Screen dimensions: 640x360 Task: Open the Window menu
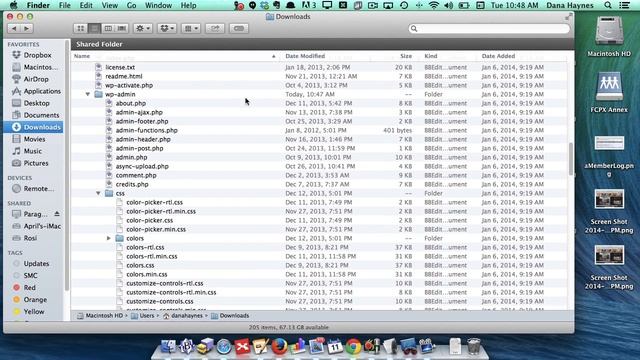point(158,5)
